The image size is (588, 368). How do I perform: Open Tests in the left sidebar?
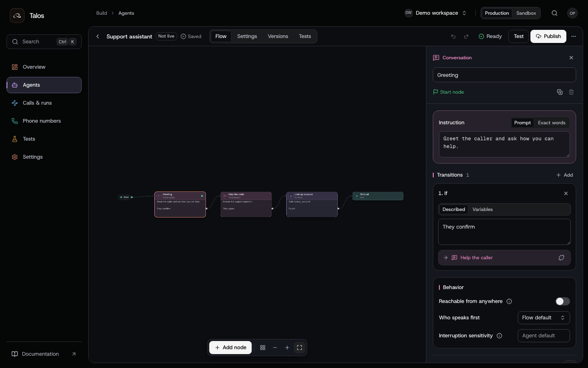pyautogui.click(x=44, y=139)
